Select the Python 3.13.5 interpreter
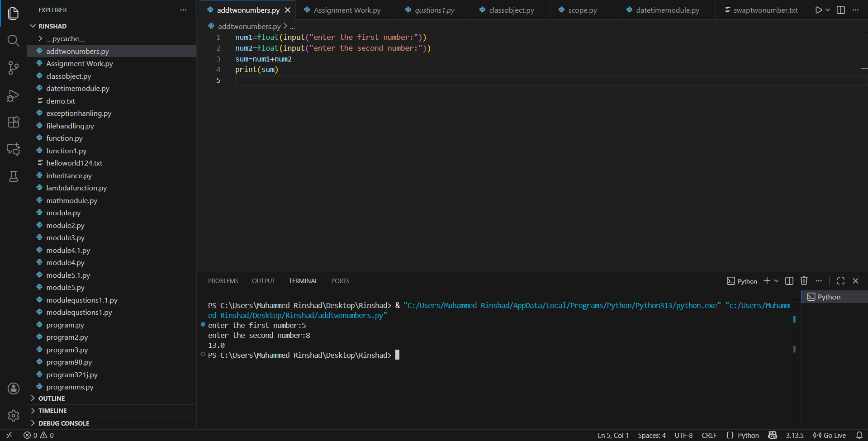 point(794,435)
